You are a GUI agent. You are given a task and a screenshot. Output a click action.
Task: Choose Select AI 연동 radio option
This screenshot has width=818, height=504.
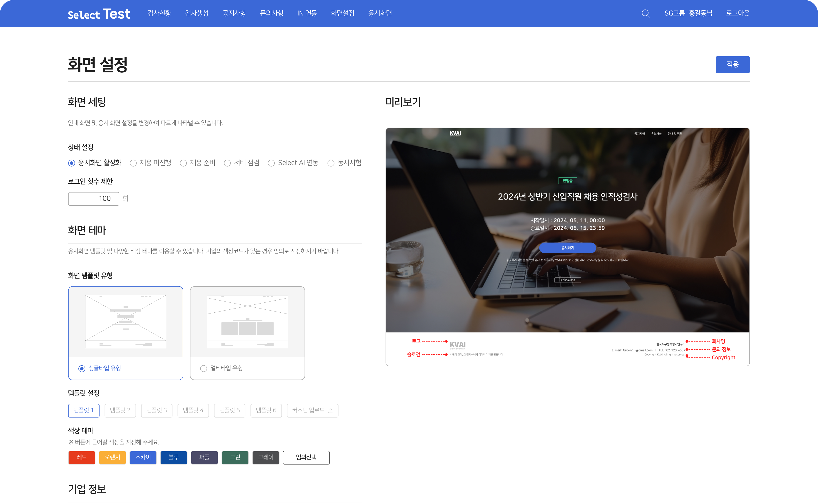point(271,163)
